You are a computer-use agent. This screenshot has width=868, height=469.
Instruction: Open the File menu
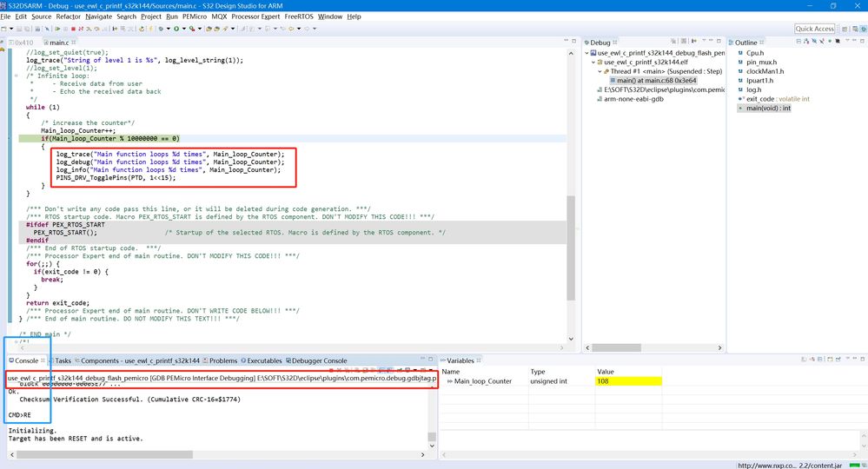(x=5, y=17)
